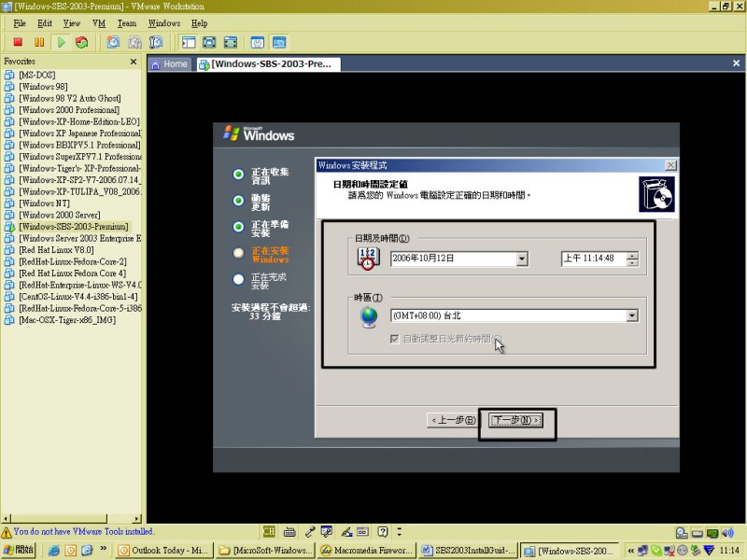Screen dimensions: 747x560
Task: Show the Console view toolbar icon
Action: click(x=279, y=42)
